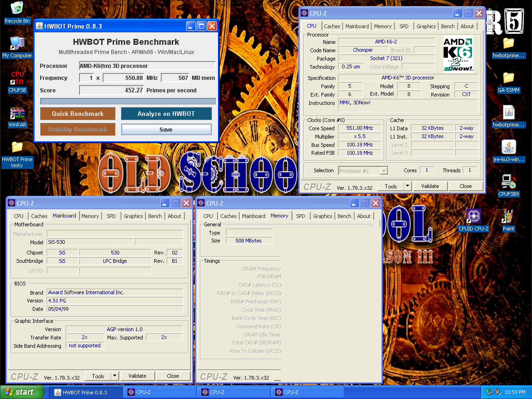Click the top-right CPU-Z window title icon
This screenshot has height=399, width=532.
(304, 13)
